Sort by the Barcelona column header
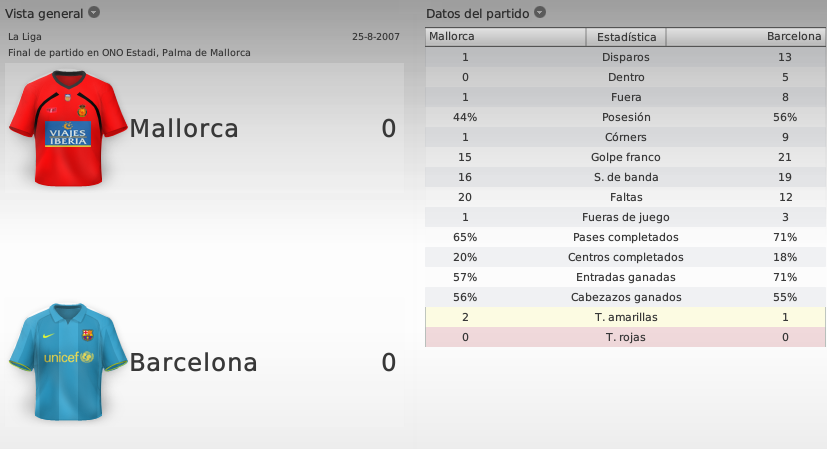Viewport: 827px width, 449px height. pyautogui.click(x=746, y=36)
